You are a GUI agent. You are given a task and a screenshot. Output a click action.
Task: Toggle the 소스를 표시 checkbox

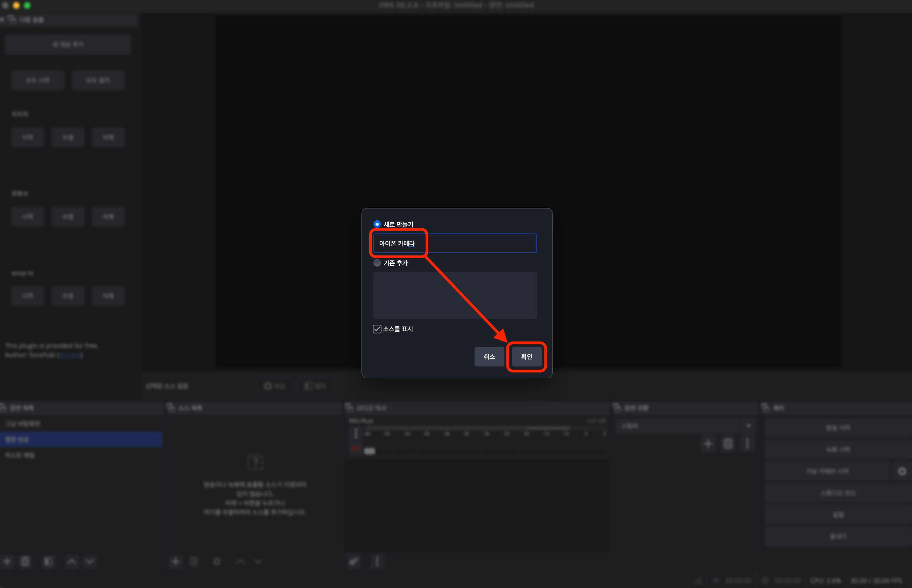(x=377, y=329)
